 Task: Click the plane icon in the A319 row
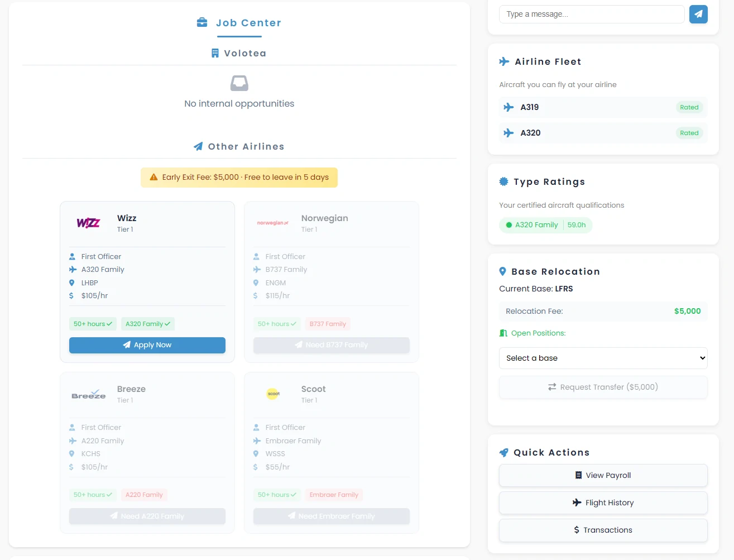[508, 107]
